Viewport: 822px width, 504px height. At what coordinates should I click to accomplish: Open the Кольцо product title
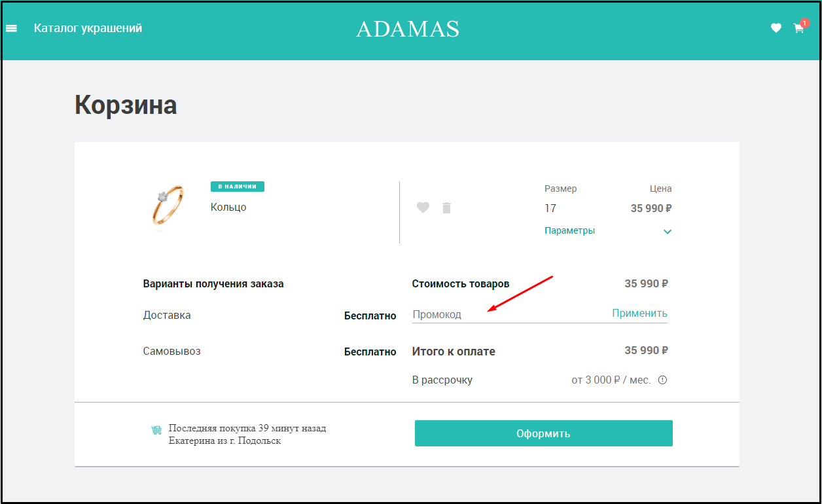coord(228,207)
